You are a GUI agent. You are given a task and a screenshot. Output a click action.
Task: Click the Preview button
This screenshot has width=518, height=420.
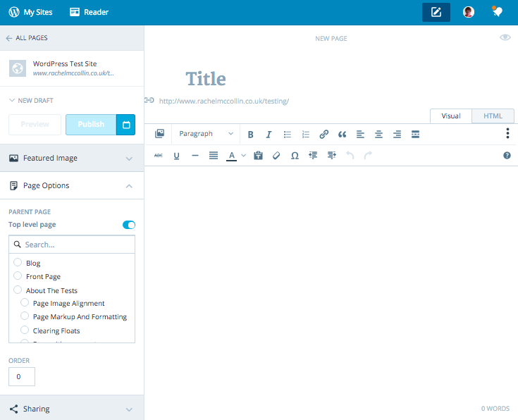35,125
